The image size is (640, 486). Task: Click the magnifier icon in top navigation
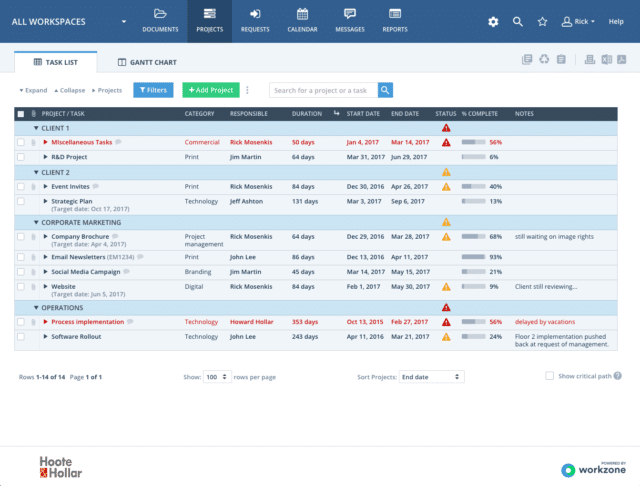(518, 21)
